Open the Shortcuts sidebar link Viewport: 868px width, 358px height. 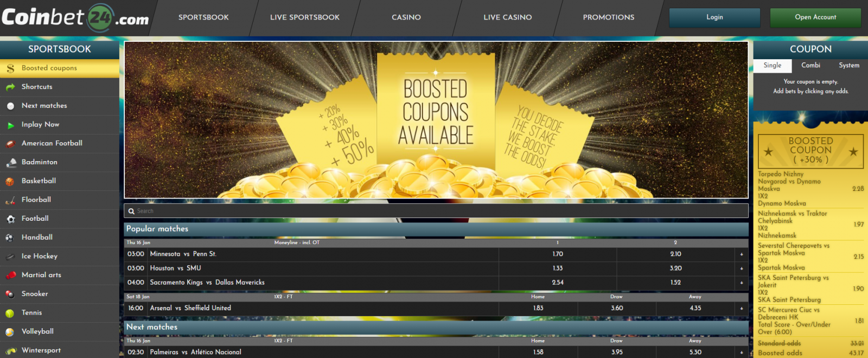[x=60, y=87]
